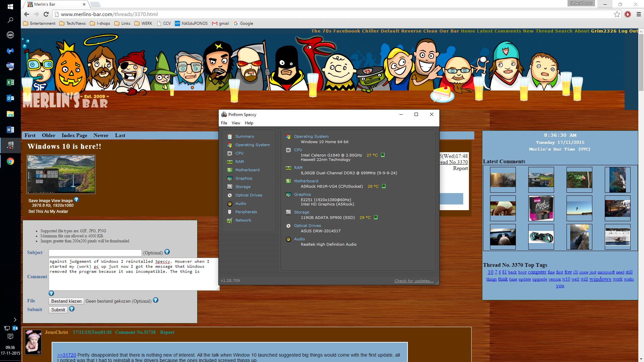
Task: Click SSD temperature green indicator
Action: (376, 218)
